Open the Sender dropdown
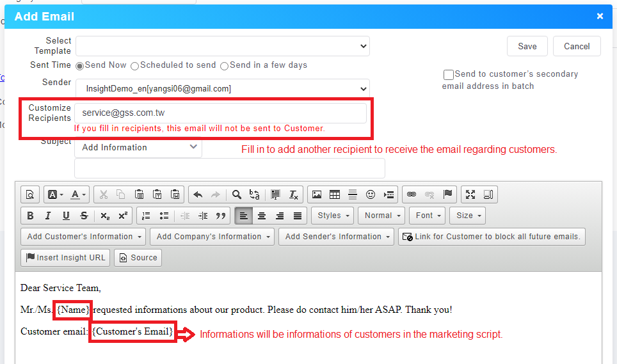The height and width of the screenshot is (364, 617). pyautogui.click(x=223, y=88)
